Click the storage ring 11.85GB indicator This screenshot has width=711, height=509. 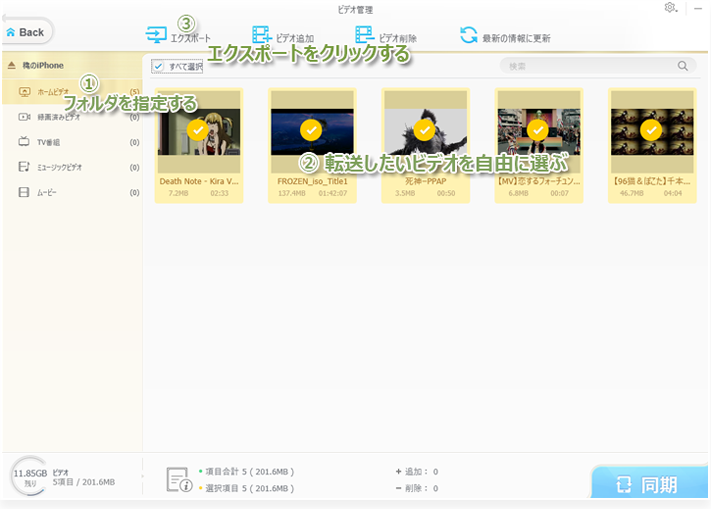click(30, 476)
